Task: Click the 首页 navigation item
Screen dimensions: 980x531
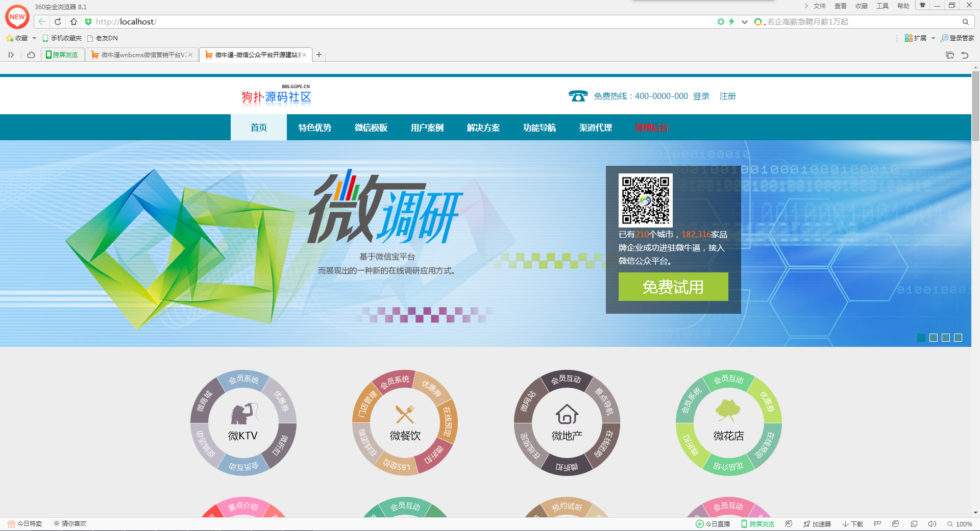Action: coord(259,128)
